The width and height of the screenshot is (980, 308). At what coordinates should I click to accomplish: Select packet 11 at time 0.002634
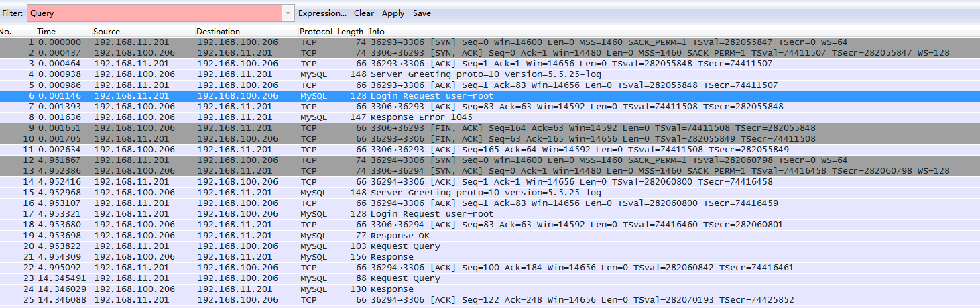pos(490,150)
